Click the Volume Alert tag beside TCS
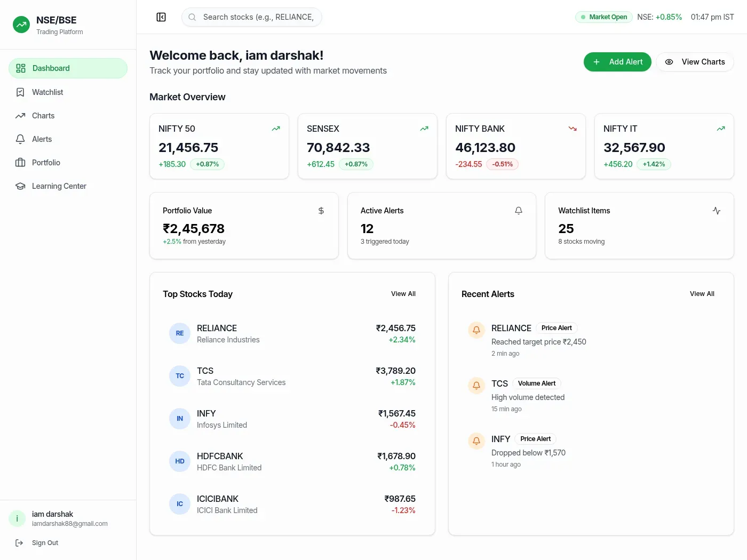The image size is (747, 560). [x=537, y=383]
